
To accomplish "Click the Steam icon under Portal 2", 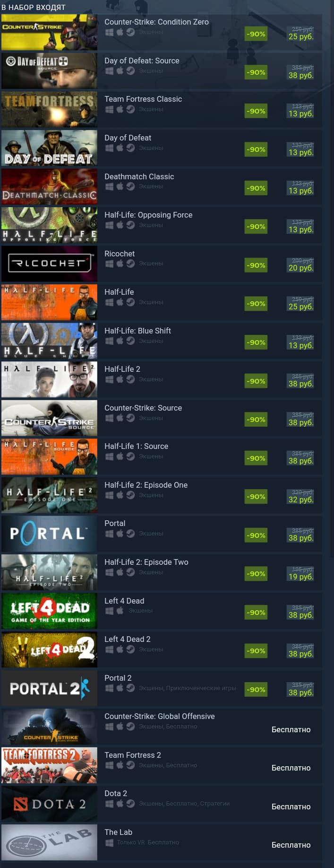I will (x=130, y=688).
